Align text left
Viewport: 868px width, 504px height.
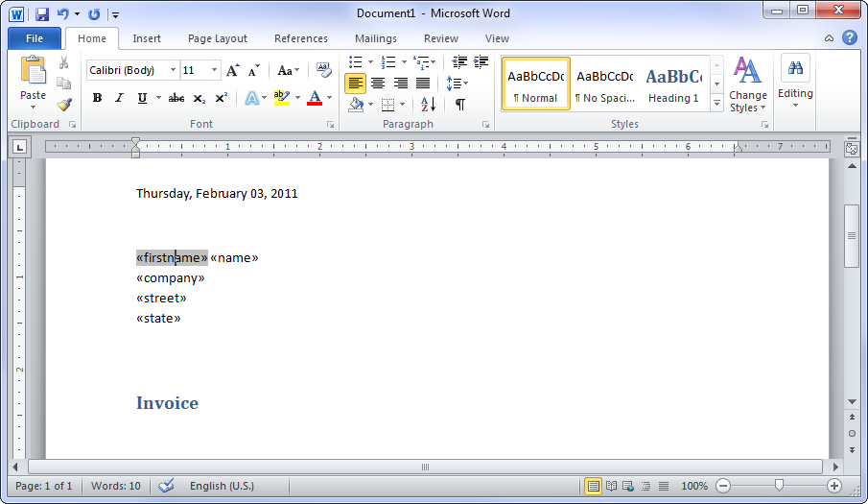click(x=356, y=84)
